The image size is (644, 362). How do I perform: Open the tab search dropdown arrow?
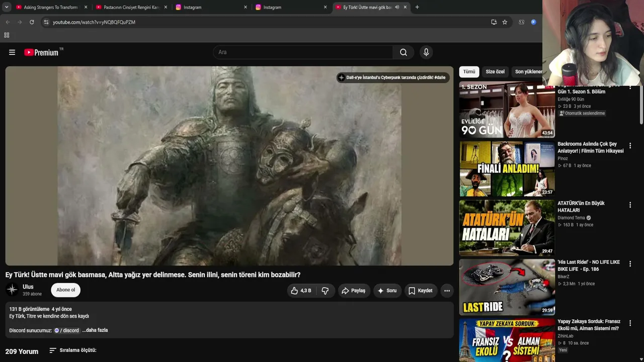tap(7, 7)
